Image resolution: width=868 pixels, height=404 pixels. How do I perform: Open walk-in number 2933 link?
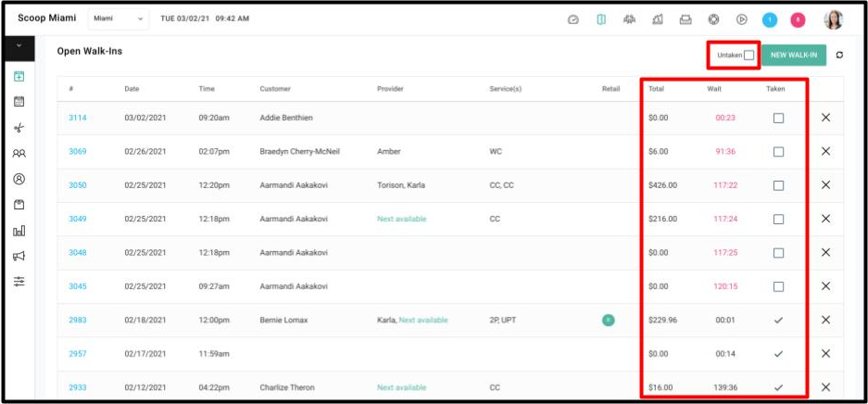(78, 387)
